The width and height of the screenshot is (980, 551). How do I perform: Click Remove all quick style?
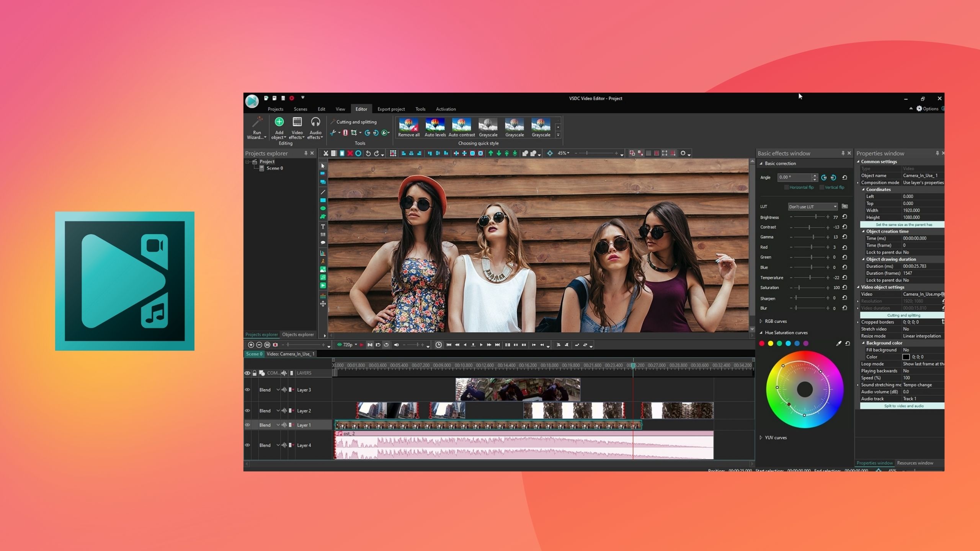tap(408, 127)
